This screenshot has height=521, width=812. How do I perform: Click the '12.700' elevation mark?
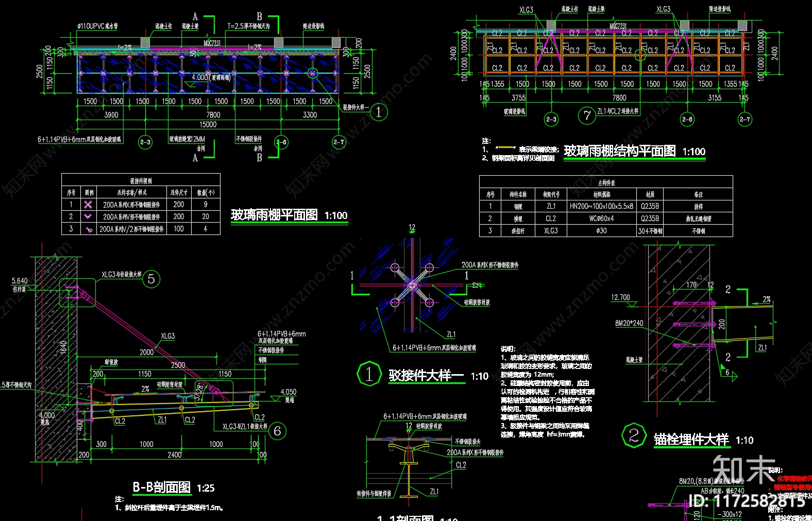620,297
